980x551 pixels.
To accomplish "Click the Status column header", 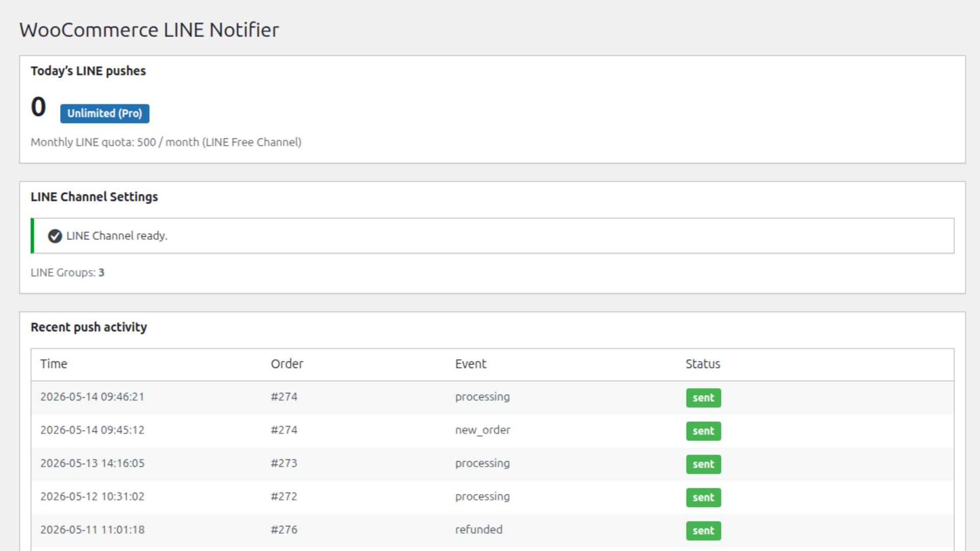I will point(703,364).
